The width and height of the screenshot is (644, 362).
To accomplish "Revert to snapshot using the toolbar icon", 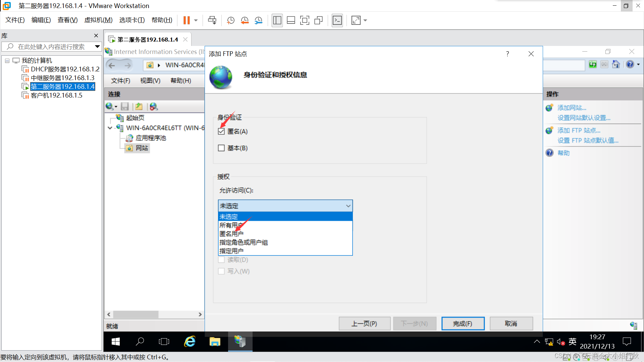I will click(x=245, y=20).
